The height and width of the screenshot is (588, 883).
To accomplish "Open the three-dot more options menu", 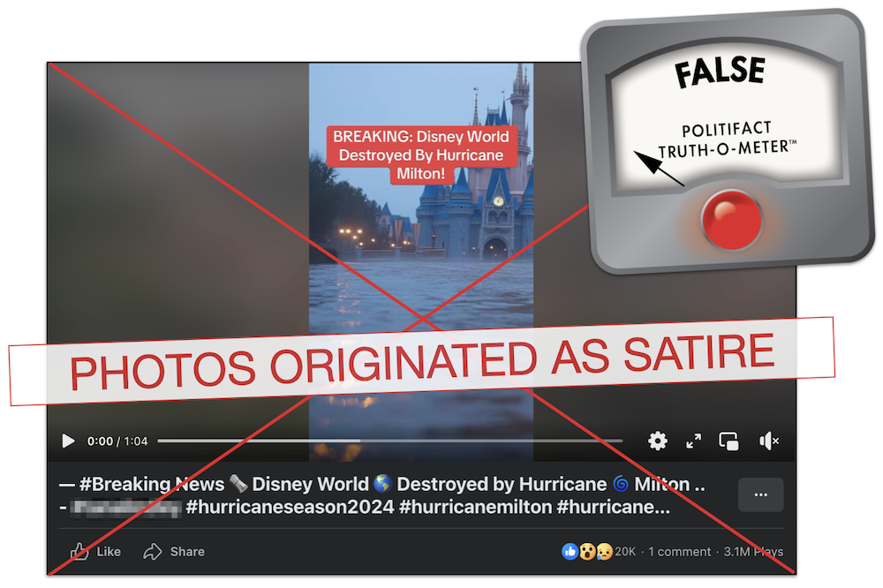I will [760, 494].
